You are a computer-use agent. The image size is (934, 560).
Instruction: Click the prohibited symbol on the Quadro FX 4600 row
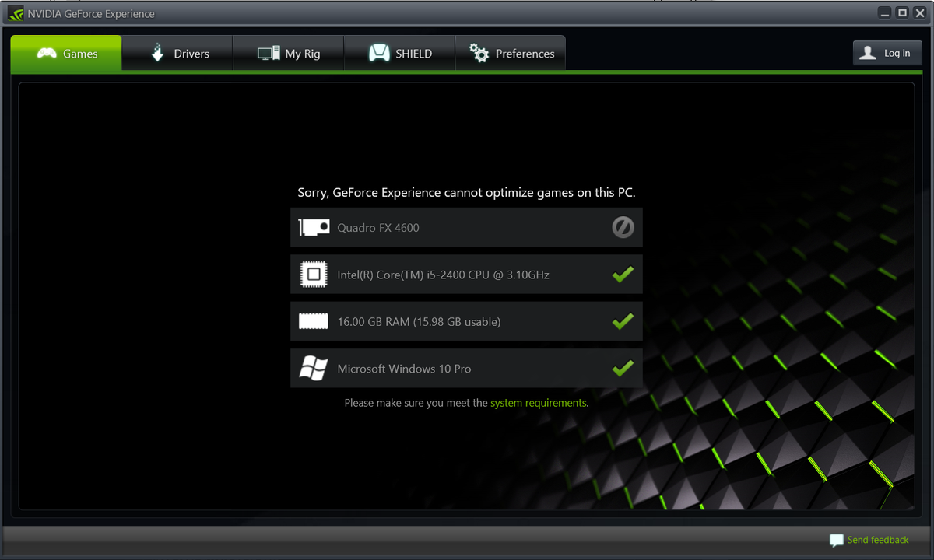point(623,227)
